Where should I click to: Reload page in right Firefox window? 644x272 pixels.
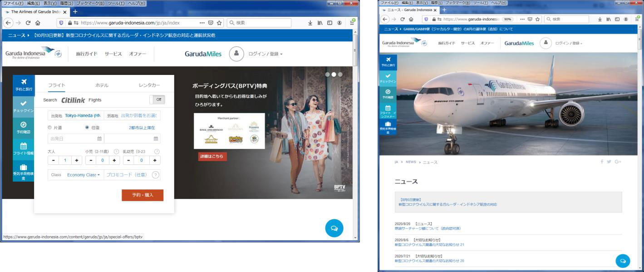[x=402, y=19]
